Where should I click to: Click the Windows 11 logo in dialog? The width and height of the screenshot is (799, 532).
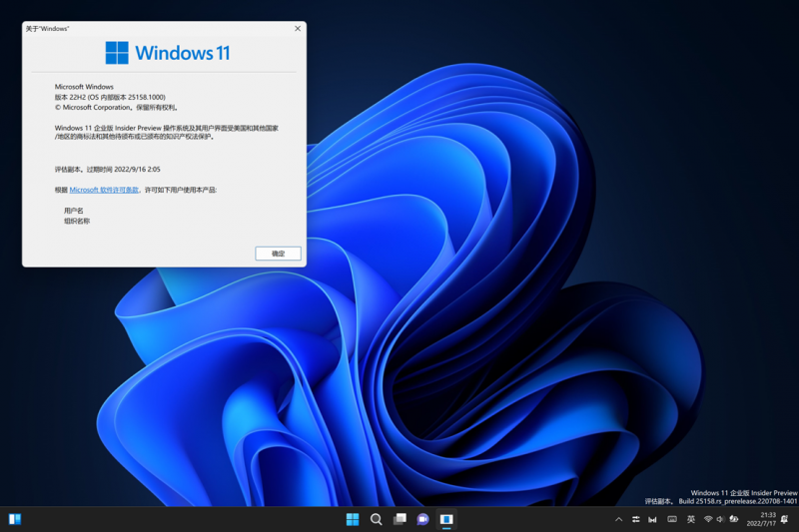pos(168,53)
